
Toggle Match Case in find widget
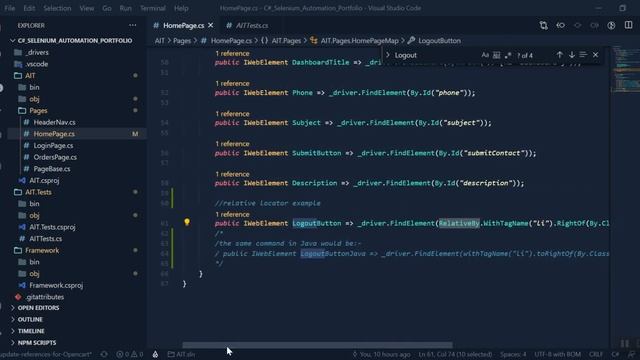485,55
